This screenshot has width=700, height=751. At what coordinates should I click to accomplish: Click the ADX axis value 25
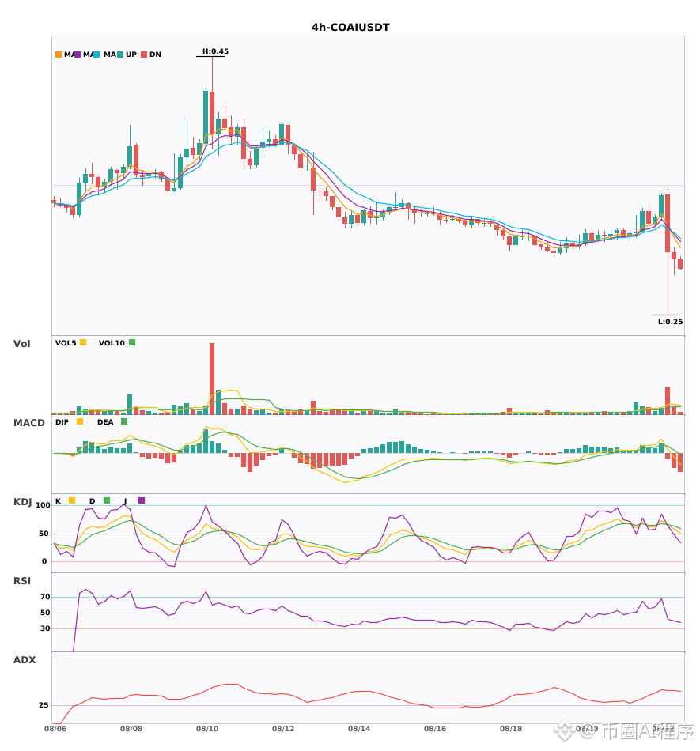[x=44, y=705]
